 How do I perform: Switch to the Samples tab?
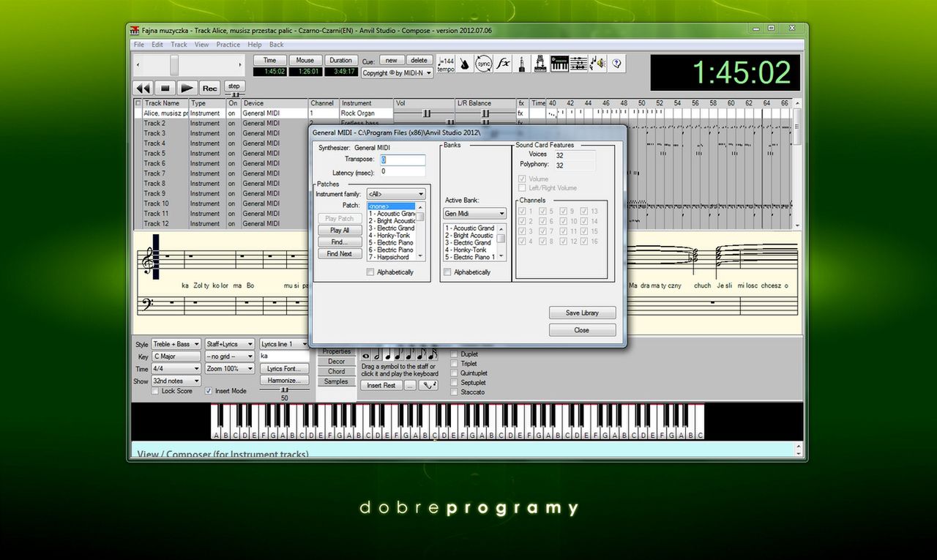[x=336, y=381]
